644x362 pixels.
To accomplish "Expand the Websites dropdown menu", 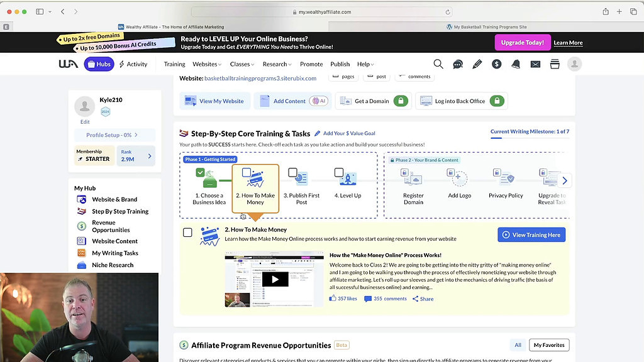I will pyautogui.click(x=206, y=63).
